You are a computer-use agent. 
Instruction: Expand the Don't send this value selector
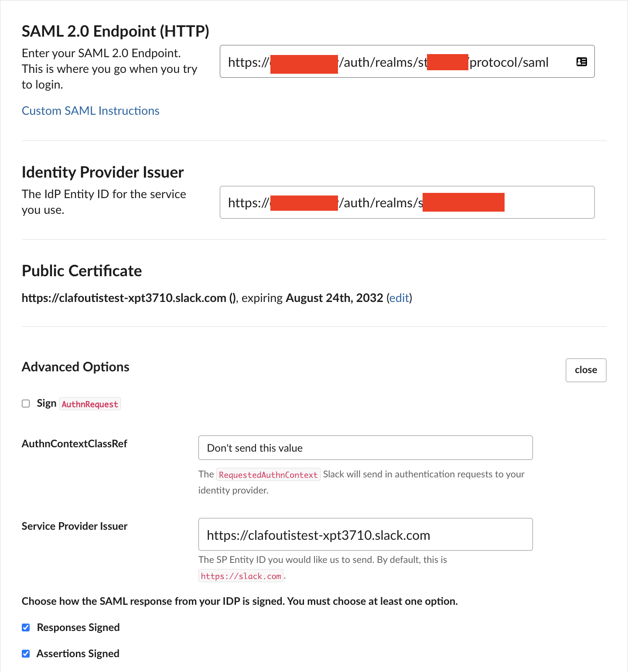click(365, 448)
